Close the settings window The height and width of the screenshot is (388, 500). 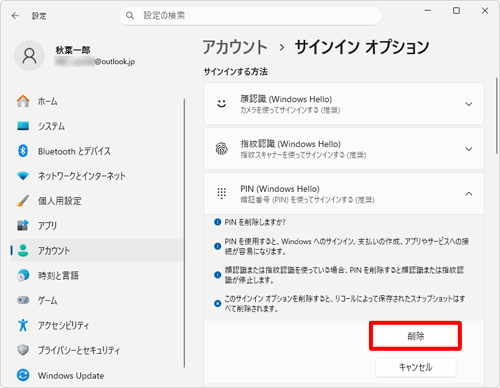click(x=485, y=11)
